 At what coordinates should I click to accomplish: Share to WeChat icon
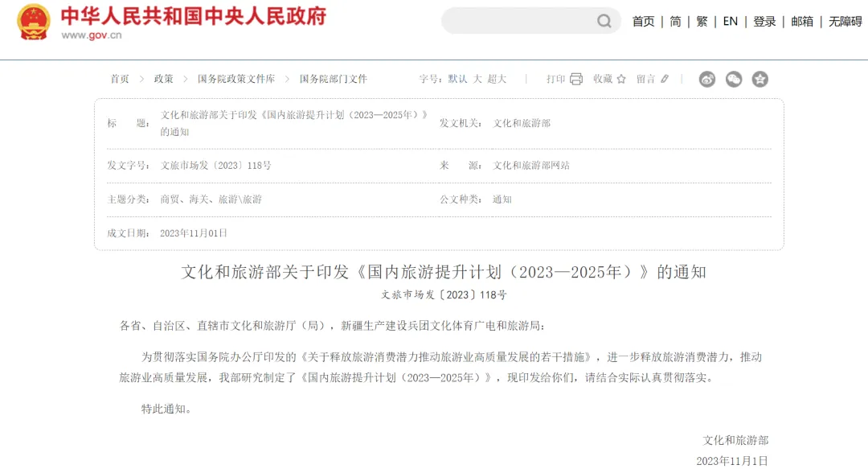[734, 80]
